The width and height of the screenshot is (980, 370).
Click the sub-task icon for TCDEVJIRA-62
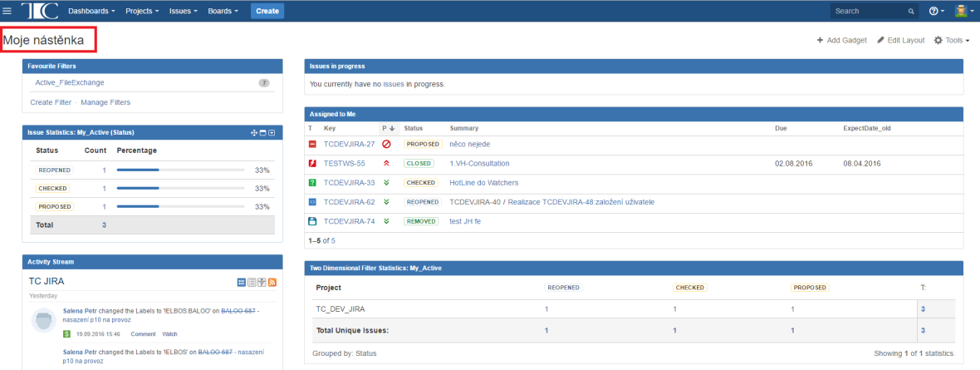[x=312, y=202]
